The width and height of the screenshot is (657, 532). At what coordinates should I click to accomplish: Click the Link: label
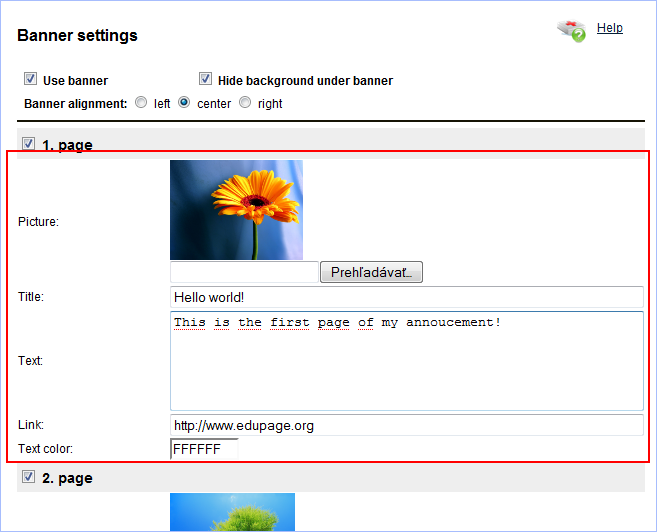click(31, 425)
